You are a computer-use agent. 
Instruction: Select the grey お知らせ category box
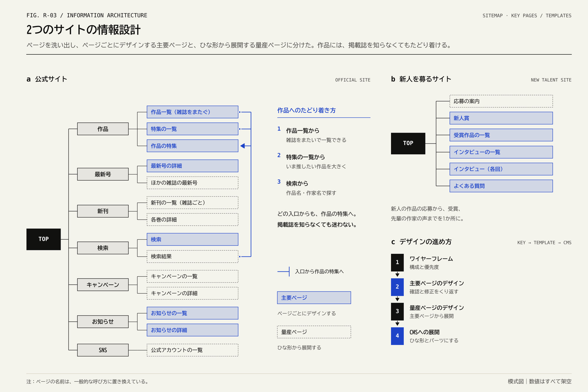[103, 321]
